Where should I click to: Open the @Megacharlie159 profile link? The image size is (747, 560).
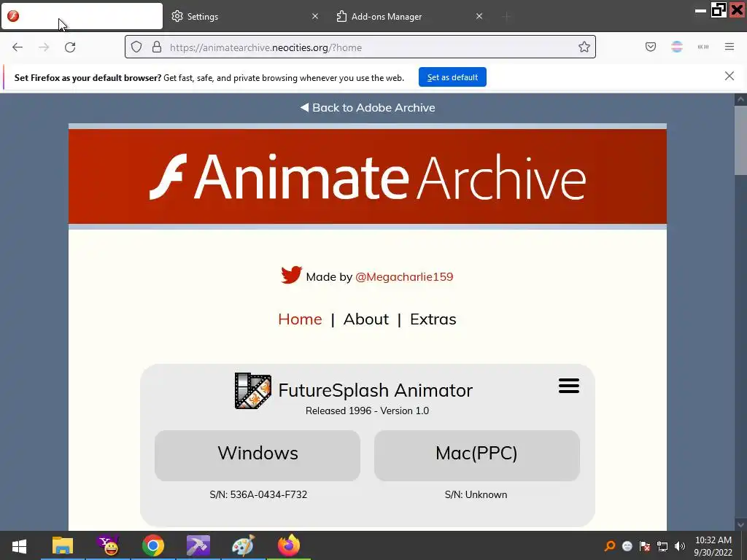tap(404, 276)
